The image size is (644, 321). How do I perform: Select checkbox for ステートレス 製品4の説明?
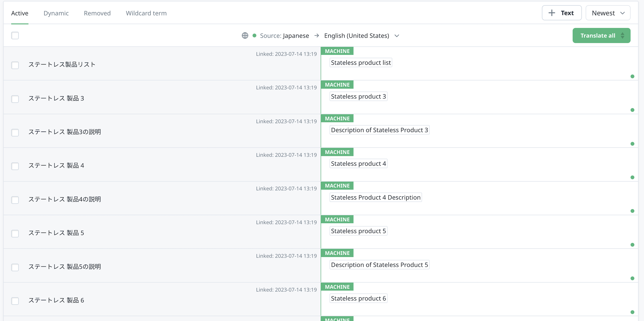(x=15, y=200)
